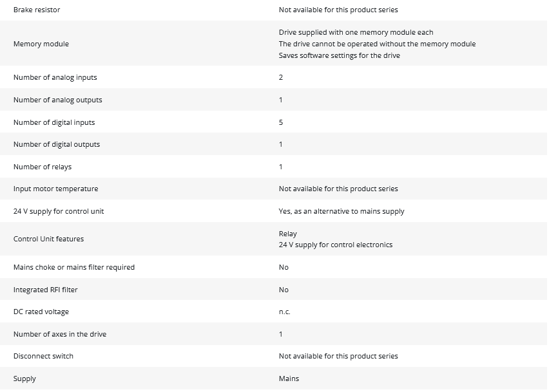Click the 'Input motor temperature' label
The image size is (549, 392).
click(55, 189)
